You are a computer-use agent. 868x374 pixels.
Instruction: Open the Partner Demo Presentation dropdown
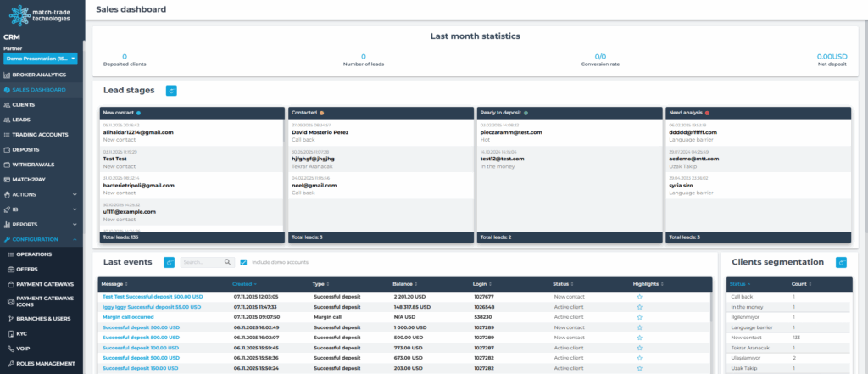pos(42,59)
